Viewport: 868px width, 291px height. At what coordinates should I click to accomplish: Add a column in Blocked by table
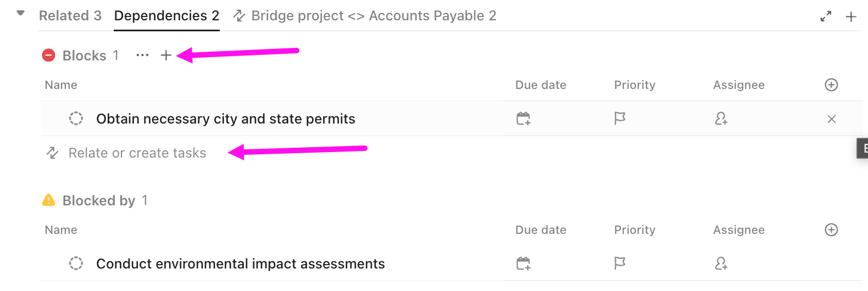point(831,230)
